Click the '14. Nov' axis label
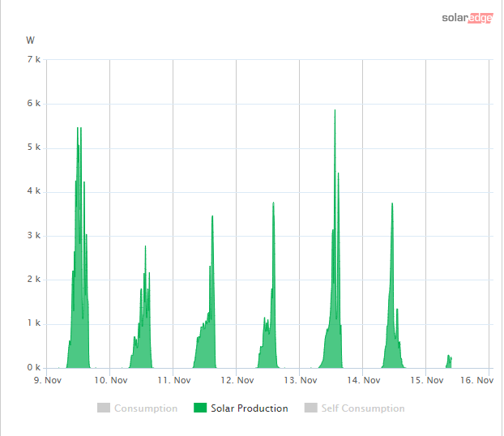The image size is (504, 436). pos(364,380)
